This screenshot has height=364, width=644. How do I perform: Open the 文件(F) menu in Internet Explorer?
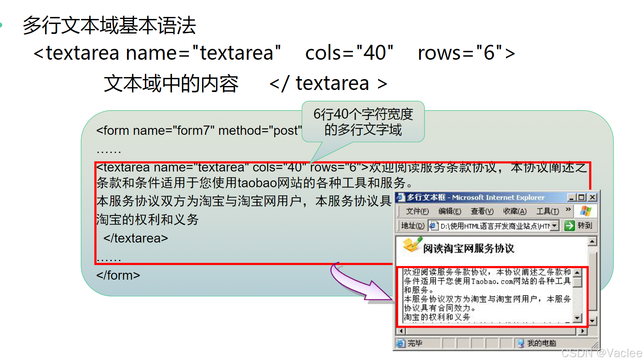pyautogui.click(x=417, y=211)
